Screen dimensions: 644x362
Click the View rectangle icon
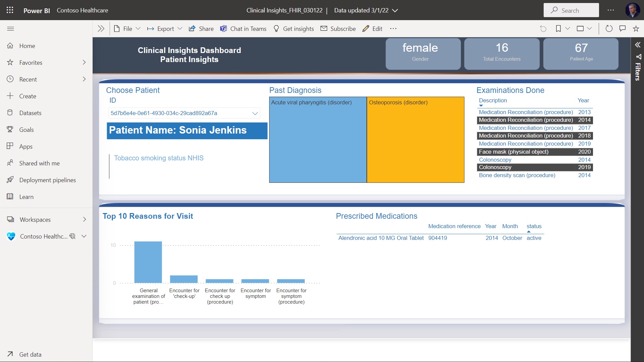(x=580, y=29)
